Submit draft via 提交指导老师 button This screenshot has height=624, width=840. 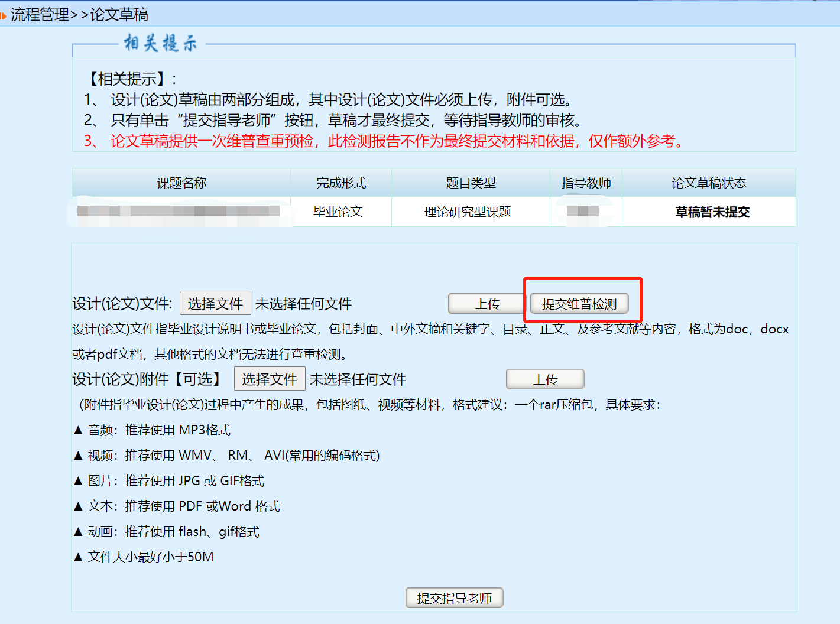[454, 598]
